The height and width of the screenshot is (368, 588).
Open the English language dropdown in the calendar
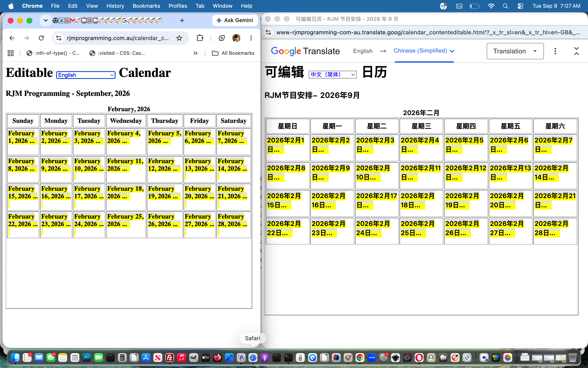(x=86, y=75)
